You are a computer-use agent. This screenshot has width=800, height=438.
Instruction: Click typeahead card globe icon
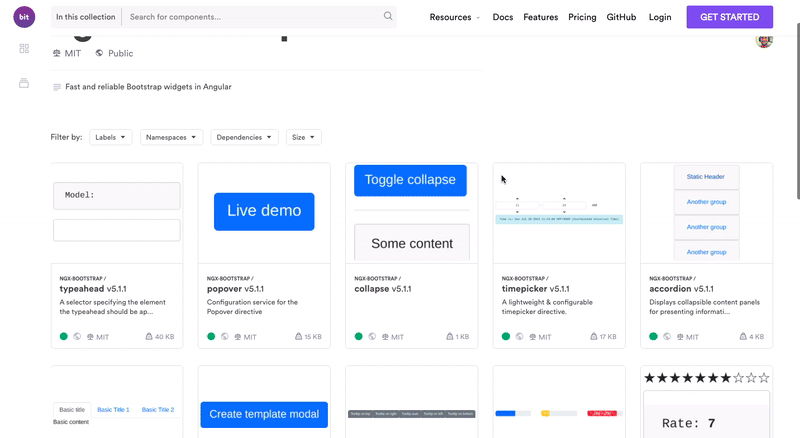click(x=77, y=336)
